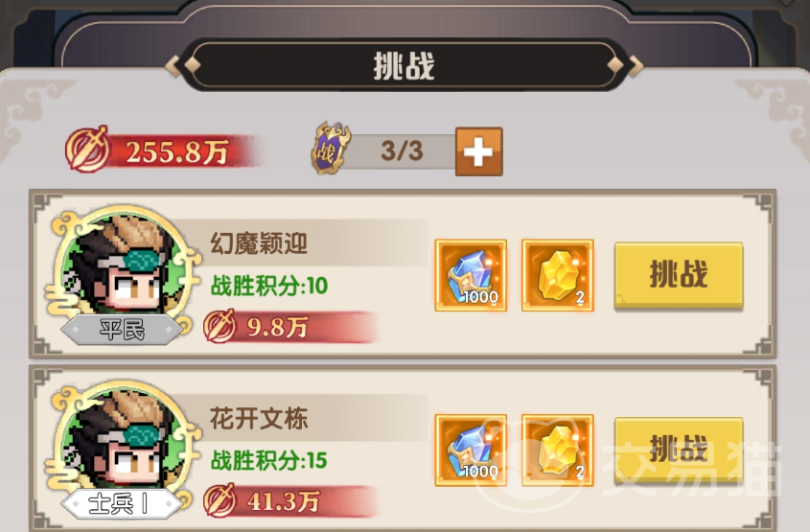
Task: Tap the purple battle flag ticket icon
Action: click(331, 149)
